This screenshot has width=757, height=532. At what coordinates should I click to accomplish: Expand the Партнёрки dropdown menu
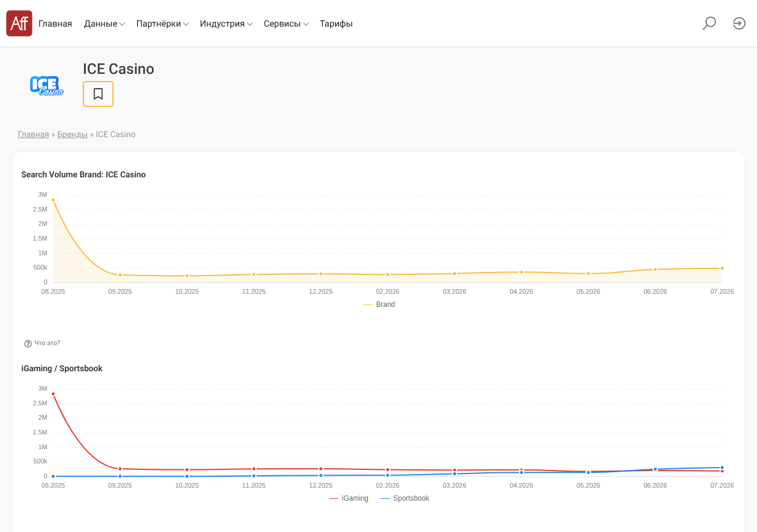pos(163,24)
